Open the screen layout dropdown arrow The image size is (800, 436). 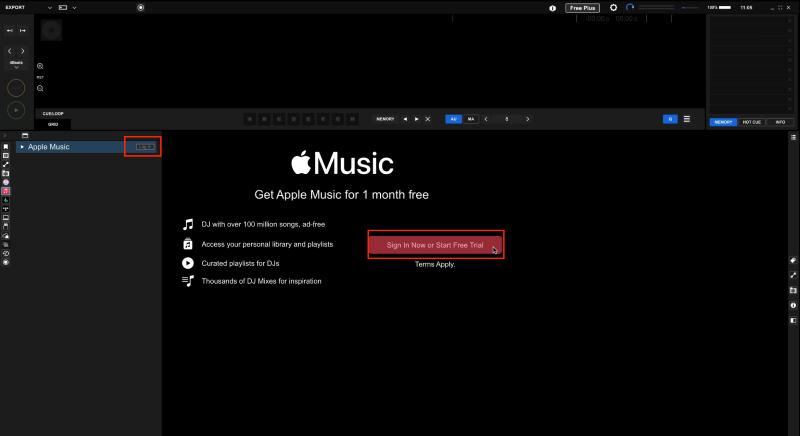pos(74,8)
